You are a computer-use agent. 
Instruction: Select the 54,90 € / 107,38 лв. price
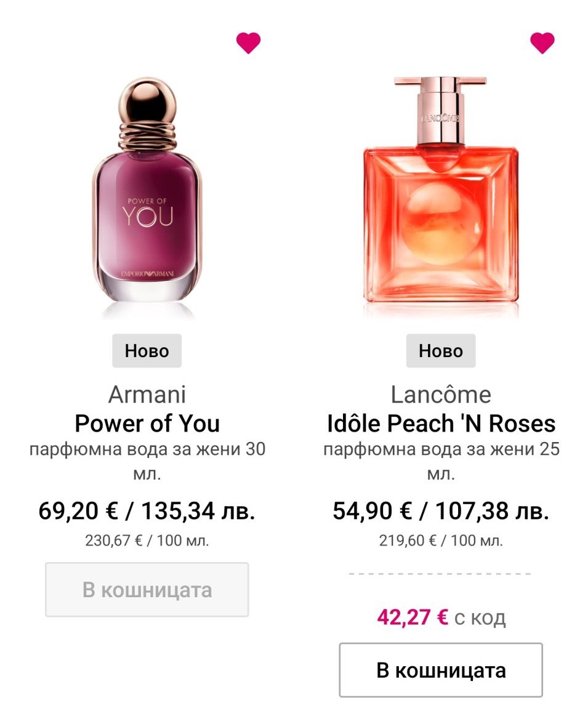[x=441, y=511]
